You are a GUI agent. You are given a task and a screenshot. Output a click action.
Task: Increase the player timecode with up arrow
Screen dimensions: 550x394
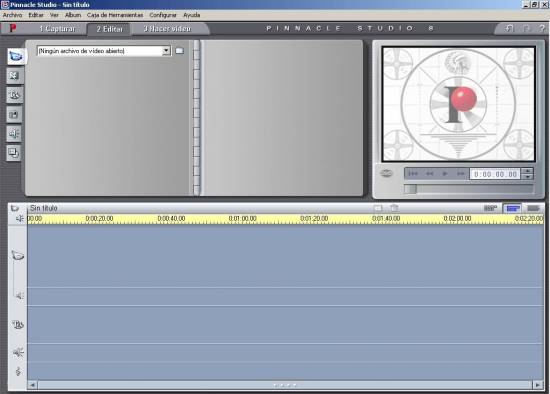(x=528, y=171)
